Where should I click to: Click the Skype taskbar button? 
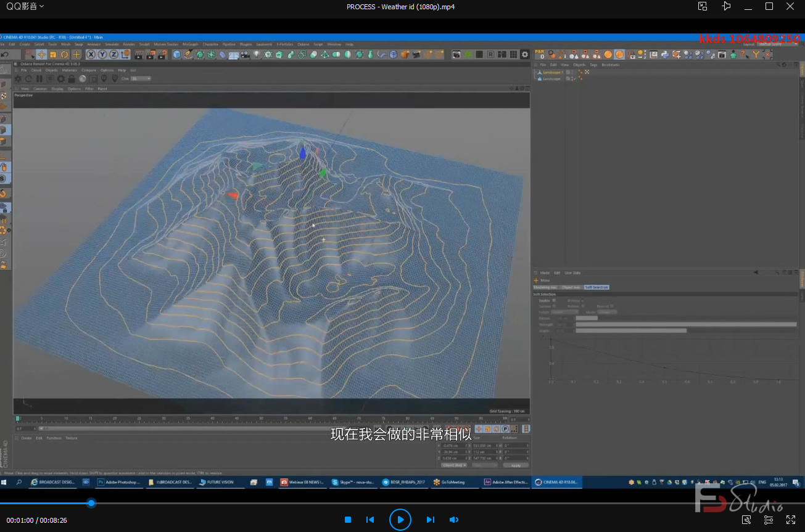(x=354, y=482)
